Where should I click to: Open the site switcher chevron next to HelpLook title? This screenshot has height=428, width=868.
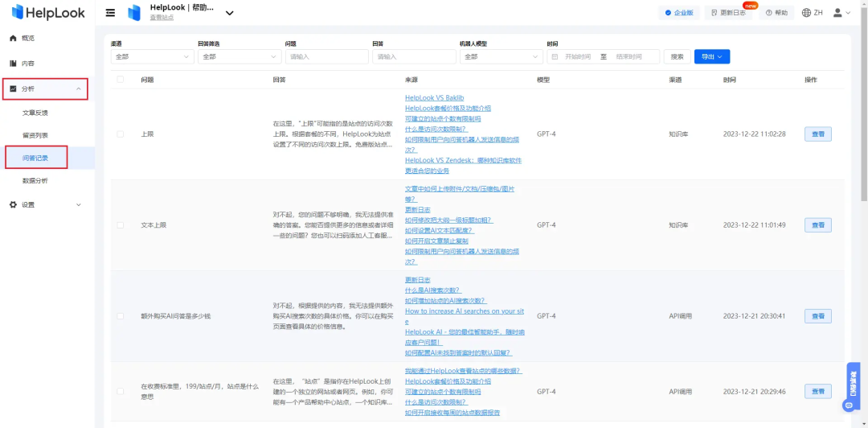coord(230,14)
